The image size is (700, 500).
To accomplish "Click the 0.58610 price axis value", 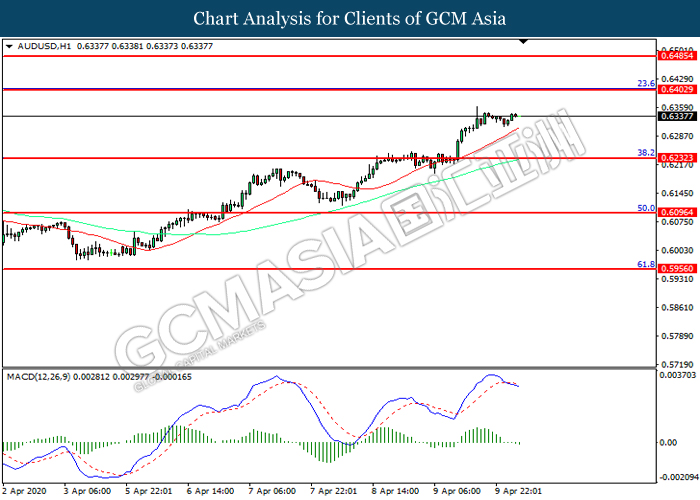I will point(677,308).
